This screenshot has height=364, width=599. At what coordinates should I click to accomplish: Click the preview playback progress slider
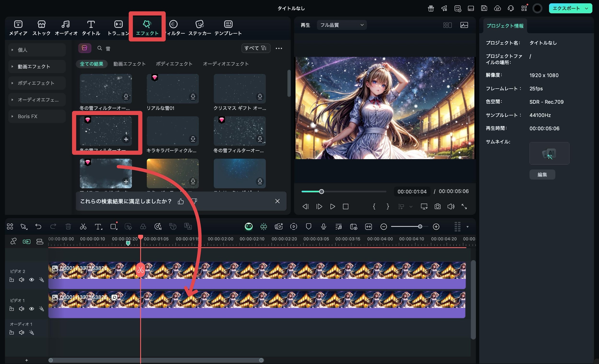(344, 192)
